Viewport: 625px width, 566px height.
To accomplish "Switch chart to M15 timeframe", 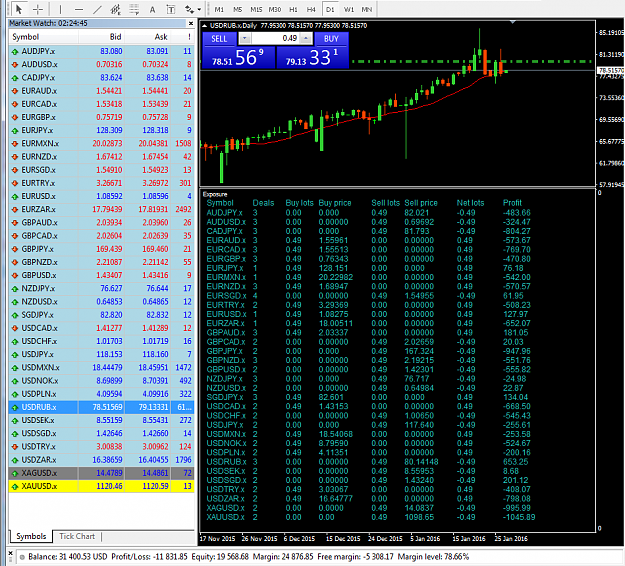I will 256,9.
